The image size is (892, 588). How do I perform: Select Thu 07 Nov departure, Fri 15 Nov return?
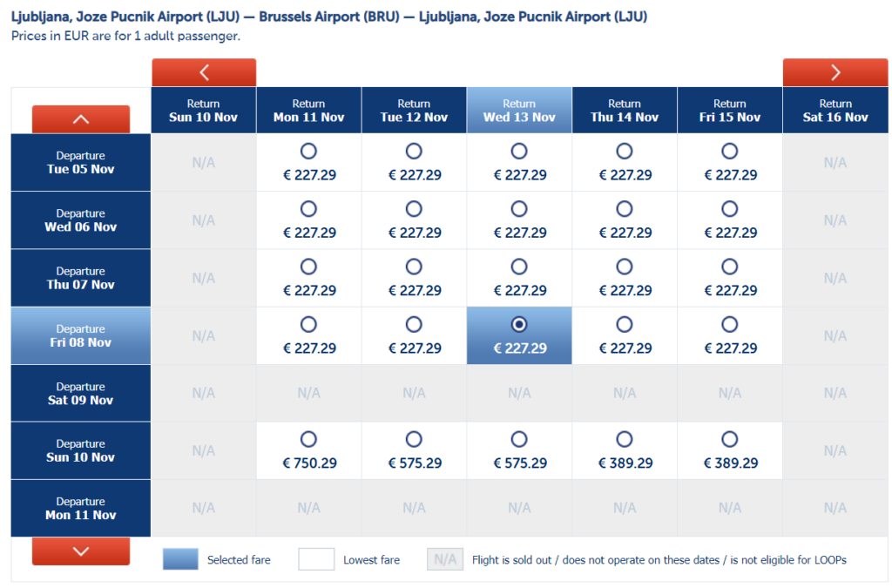click(x=730, y=267)
